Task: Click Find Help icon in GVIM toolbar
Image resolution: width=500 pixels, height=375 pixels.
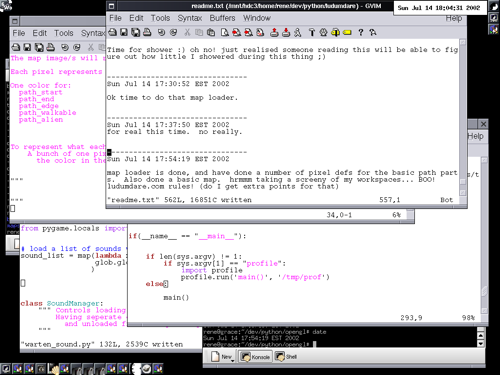Action: [x=373, y=32]
